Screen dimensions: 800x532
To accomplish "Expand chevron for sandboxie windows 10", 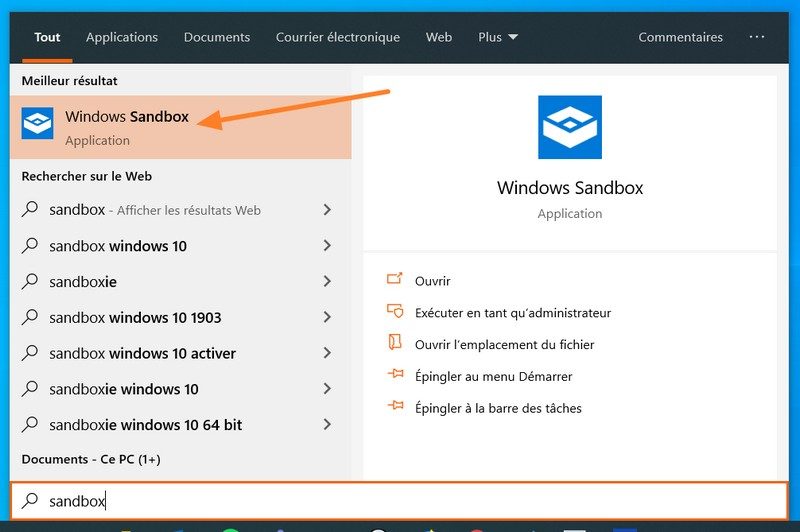I will tap(327, 389).
